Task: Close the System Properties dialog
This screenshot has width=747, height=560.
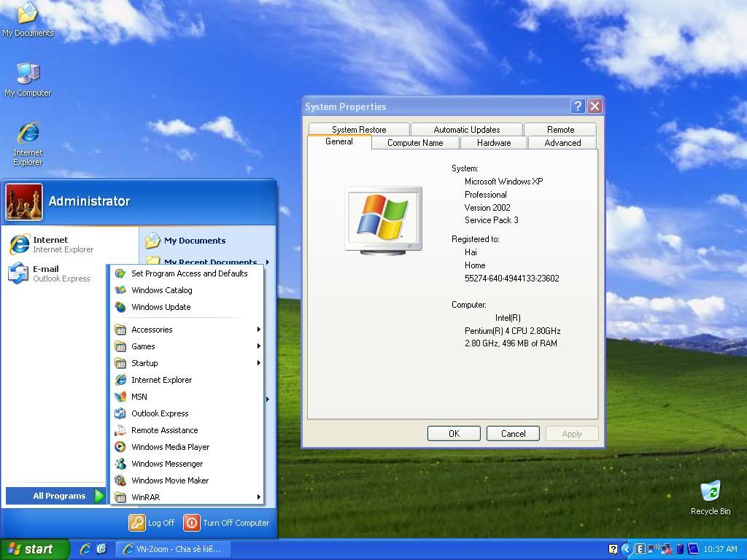Action: click(595, 106)
